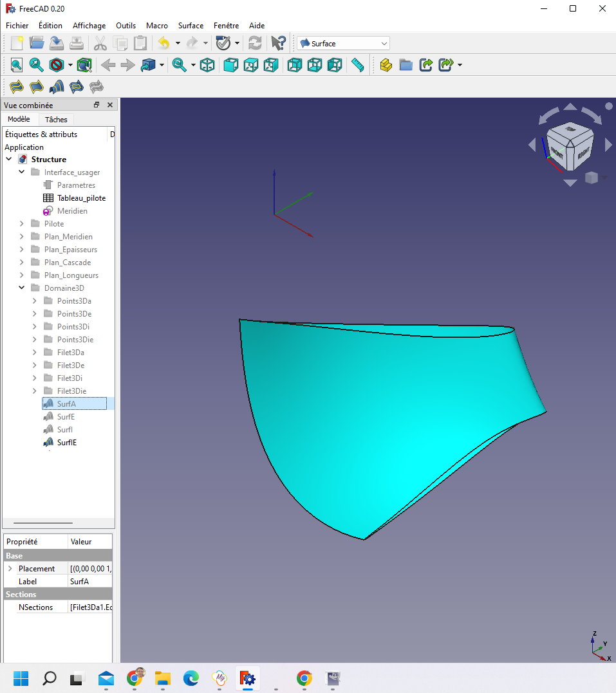Click the Label value field SurfA
616x693 pixels.
pos(90,581)
